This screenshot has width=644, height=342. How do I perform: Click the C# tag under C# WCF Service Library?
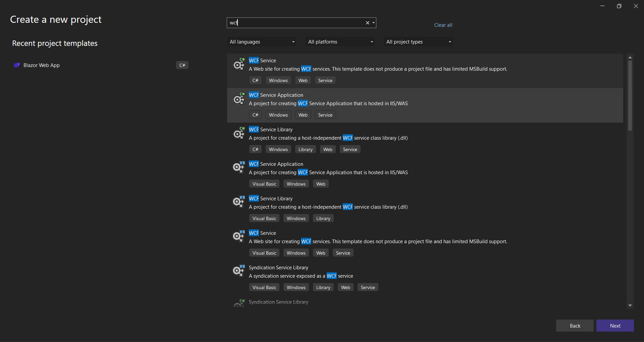point(255,149)
